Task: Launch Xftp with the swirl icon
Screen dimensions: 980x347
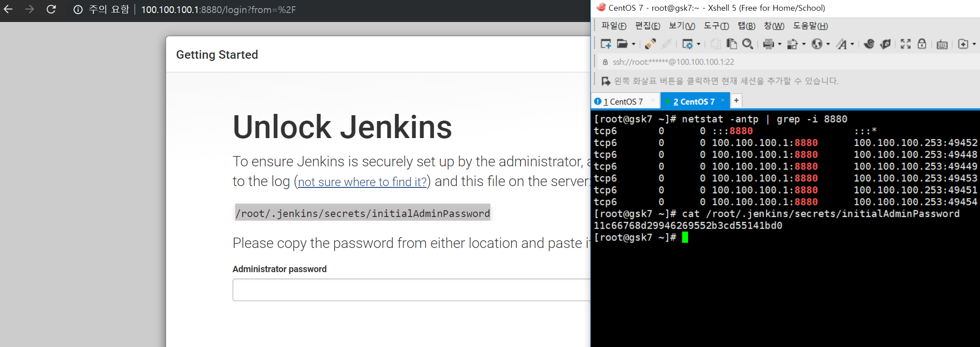Action: (869, 44)
